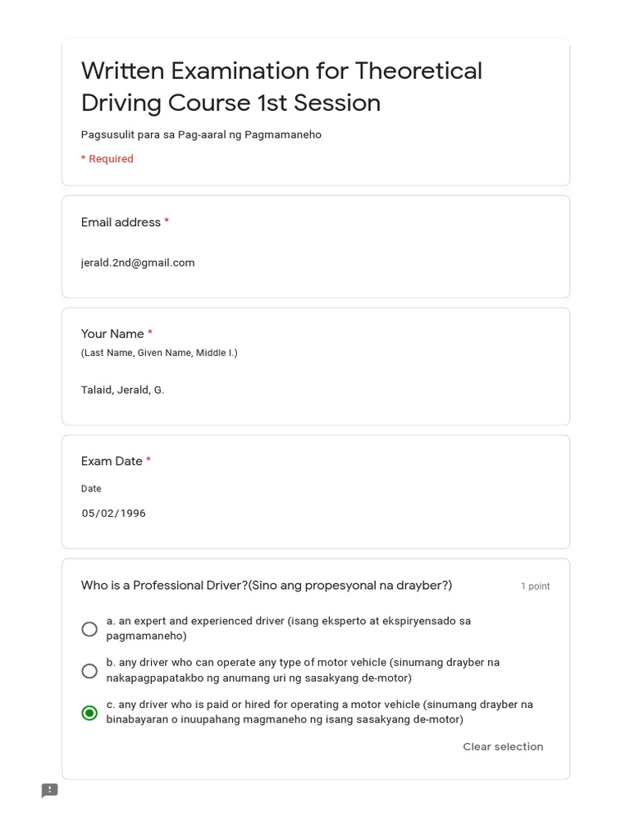Click the Who is a Professional Driver question
This screenshot has height=840, width=630.
click(267, 586)
